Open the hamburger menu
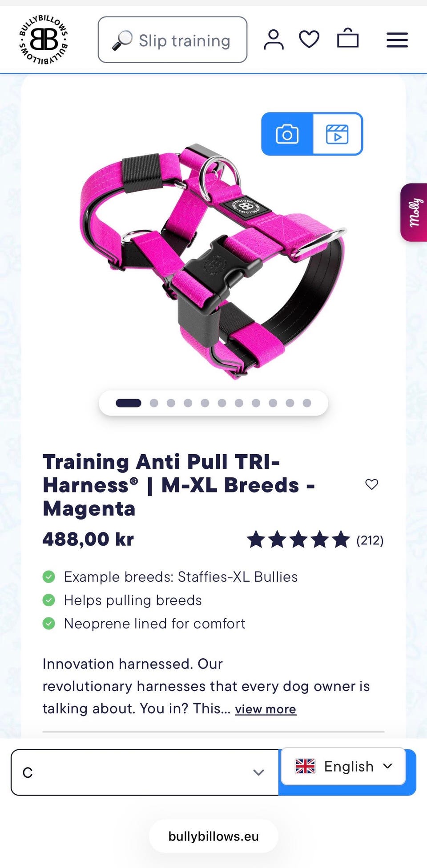This screenshot has height=868, width=427. pyautogui.click(x=397, y=40)
